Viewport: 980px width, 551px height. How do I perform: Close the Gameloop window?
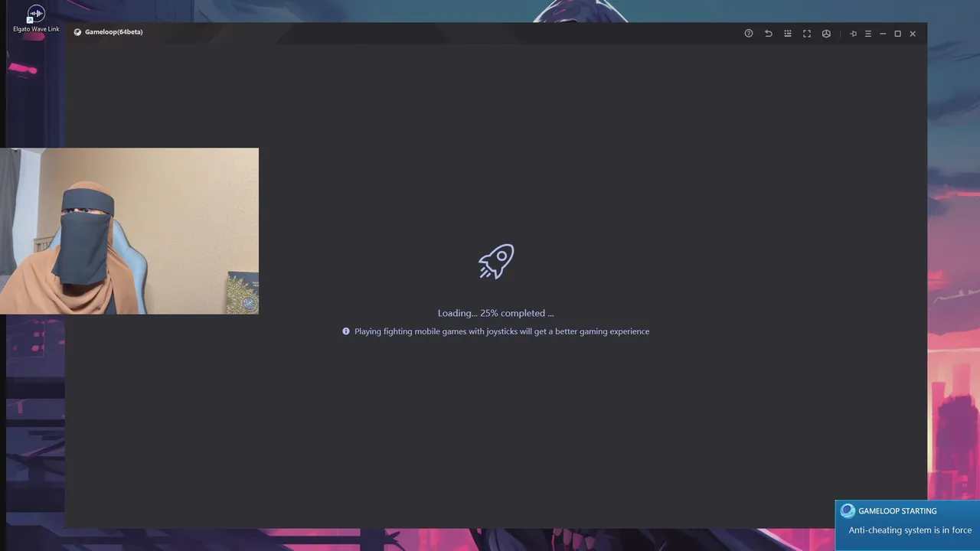coord(913,34)
